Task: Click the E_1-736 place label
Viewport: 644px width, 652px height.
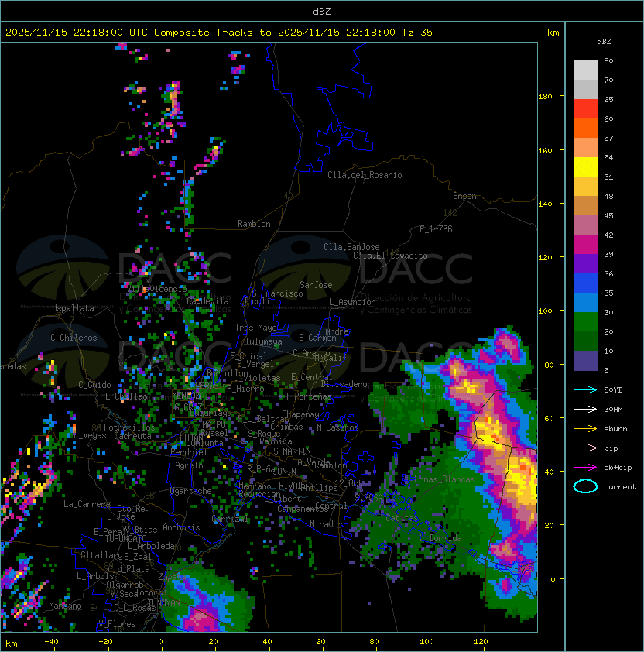Action: point(436,229)
